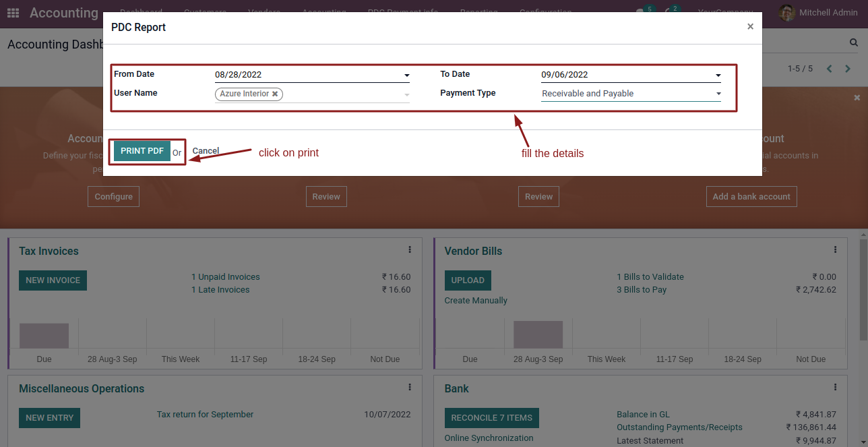Click Add a bank account button

click(751, 197)
